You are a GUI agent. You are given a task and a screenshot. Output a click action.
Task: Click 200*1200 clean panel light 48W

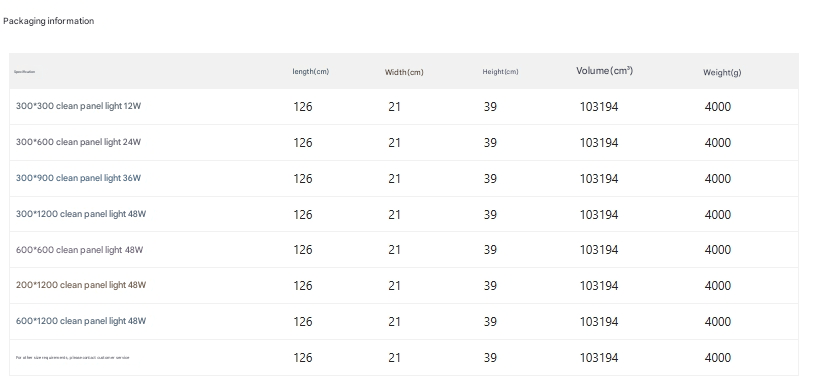pyautogui.click(x=81, y=285)
